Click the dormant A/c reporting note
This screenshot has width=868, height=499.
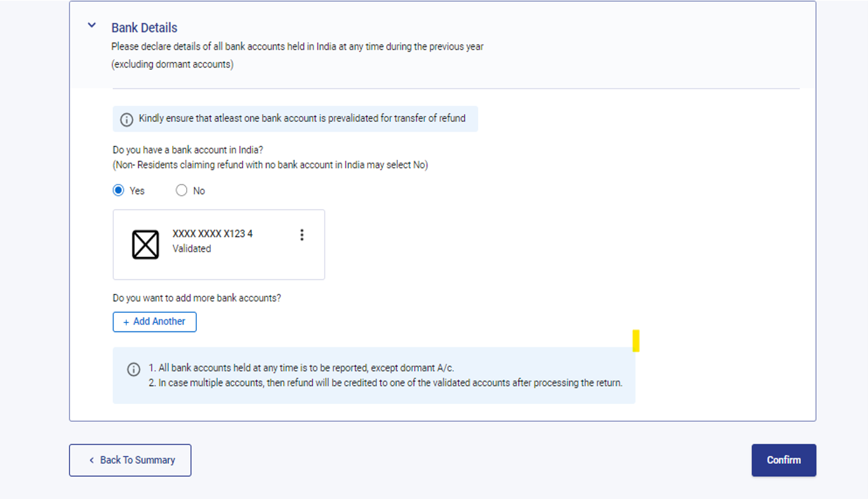click(x=301, y=368)
